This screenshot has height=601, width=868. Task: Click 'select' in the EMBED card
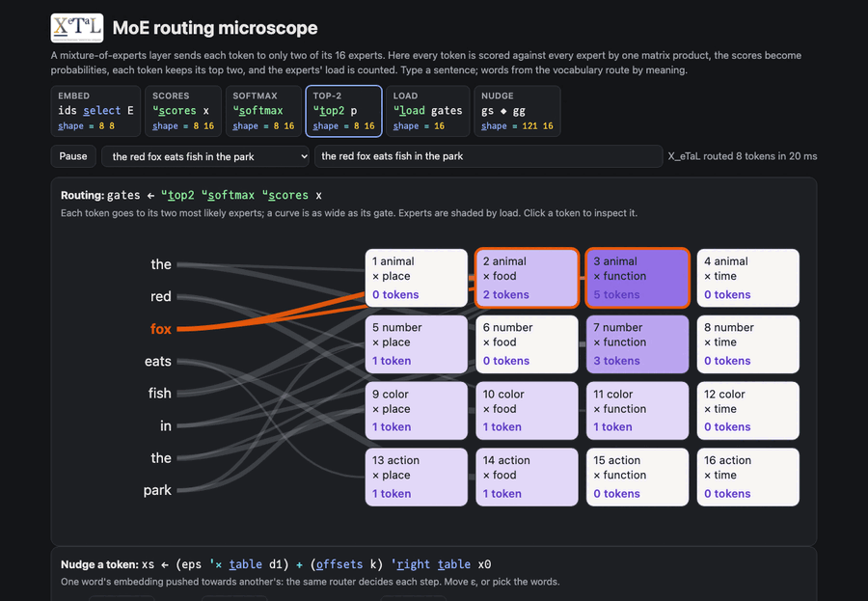pos(102,110)
